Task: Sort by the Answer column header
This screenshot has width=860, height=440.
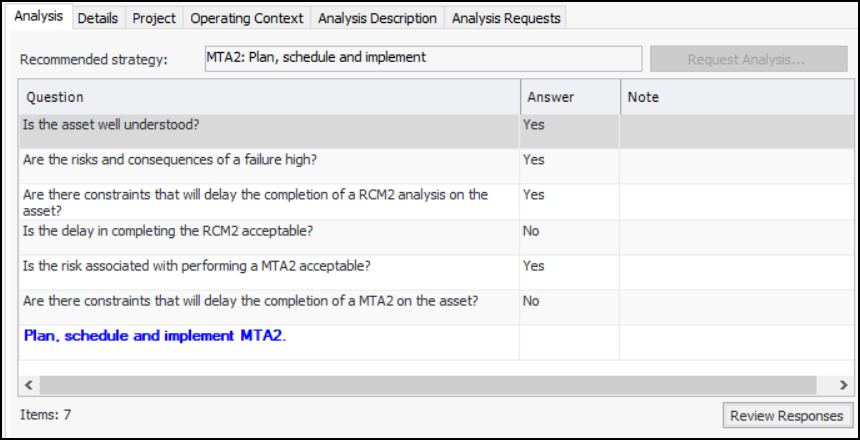Action: [568, 97]
